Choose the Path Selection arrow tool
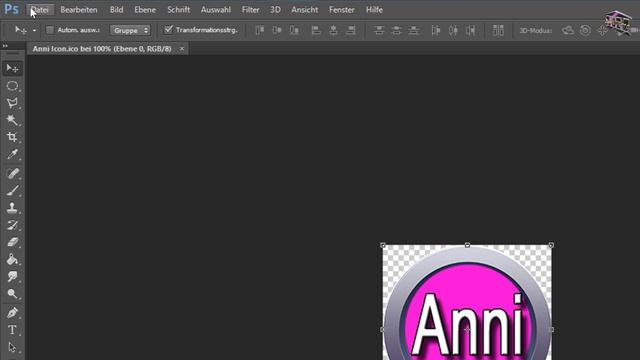 pos(12,347)
